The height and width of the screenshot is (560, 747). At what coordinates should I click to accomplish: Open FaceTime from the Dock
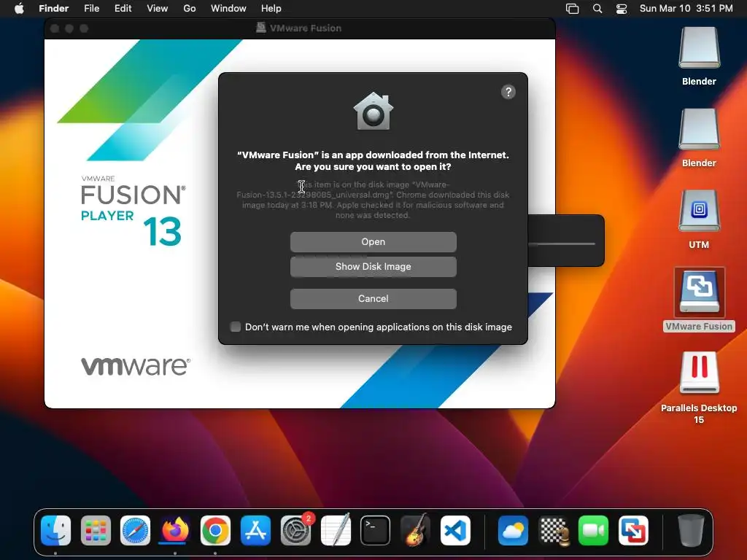click(593, 531)
